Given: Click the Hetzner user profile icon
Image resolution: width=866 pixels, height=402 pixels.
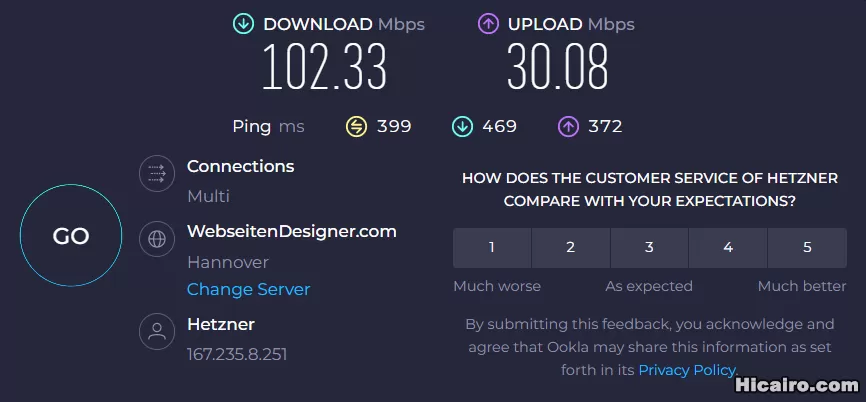Looking at the screenshot, I should (157, 333).
